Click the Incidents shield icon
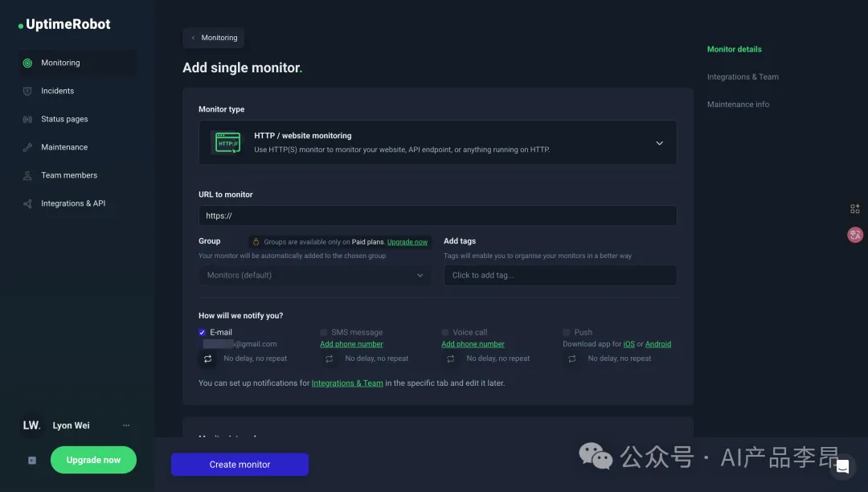The height and width of the screenshot is (492, 868). pos(27,91)
